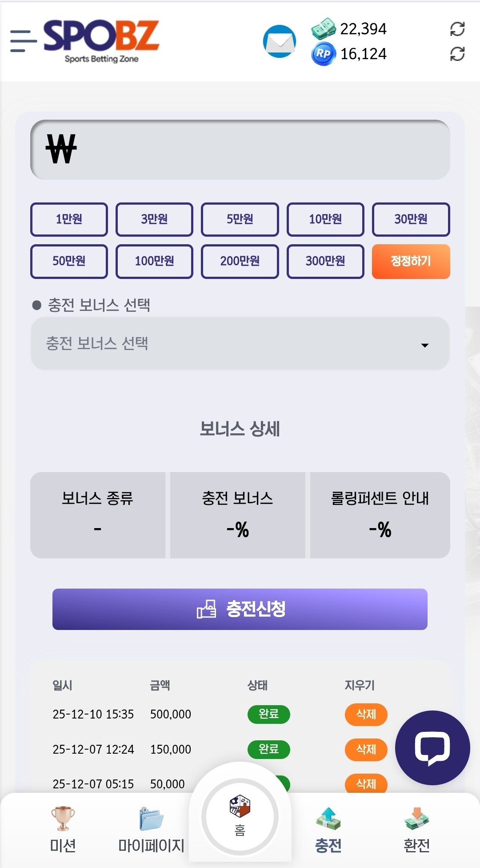This screenshot has height=868, width=480.
Task: Tap the SPOBZ logo
Action: pyautogui.click(x=101, y=41)
